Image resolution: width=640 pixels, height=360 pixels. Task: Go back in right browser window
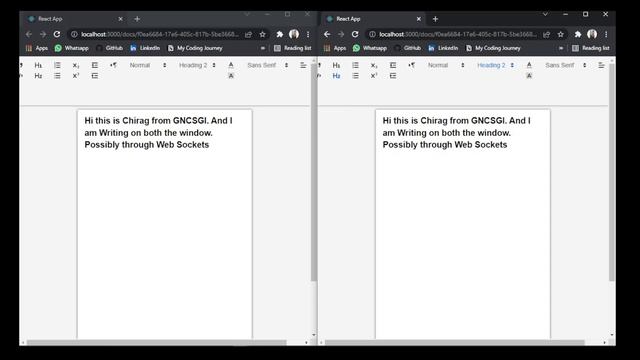[327, 34]
